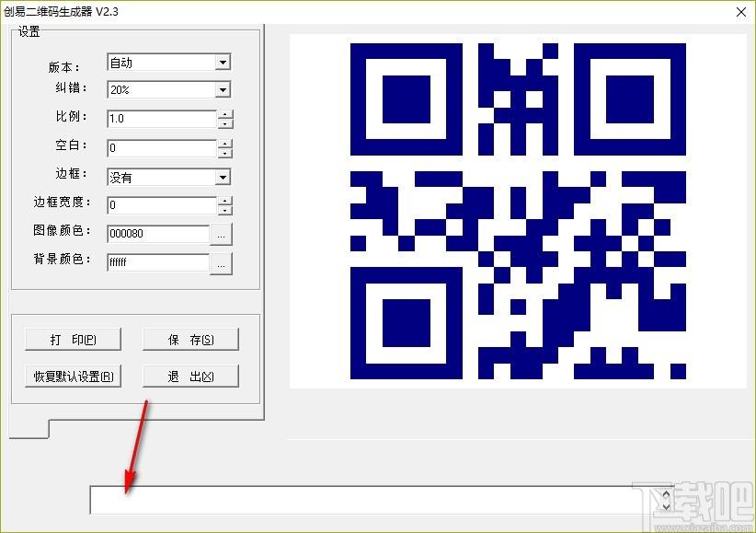Click the up arrow of the bottom text box
756x533 pixels.
666,494
